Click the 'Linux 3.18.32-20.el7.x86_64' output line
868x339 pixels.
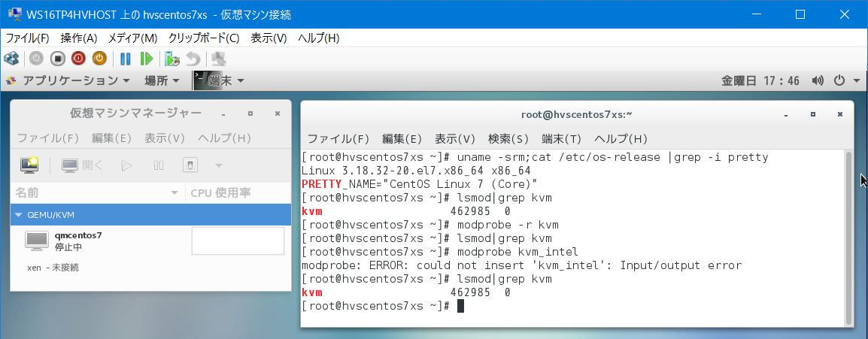tap(416, 171)
